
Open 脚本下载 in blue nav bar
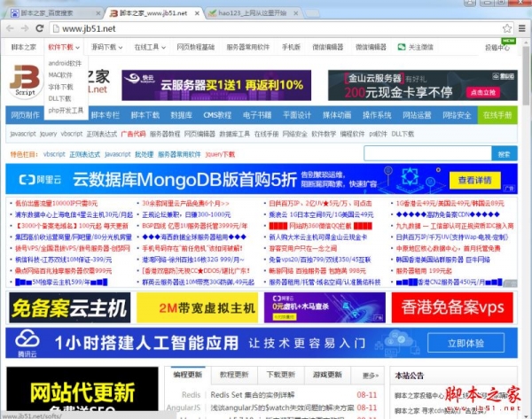tap(145, 115)
